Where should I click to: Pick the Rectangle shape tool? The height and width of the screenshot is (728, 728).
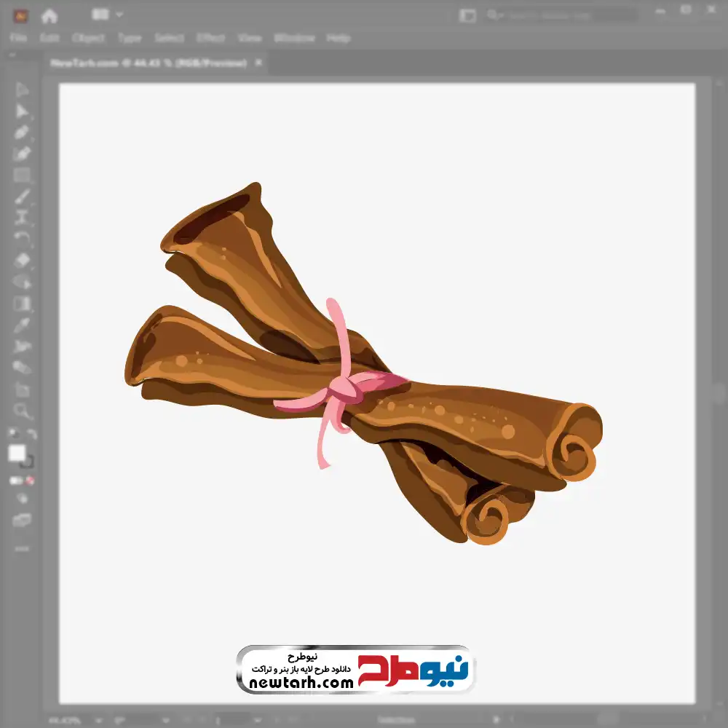22,175
